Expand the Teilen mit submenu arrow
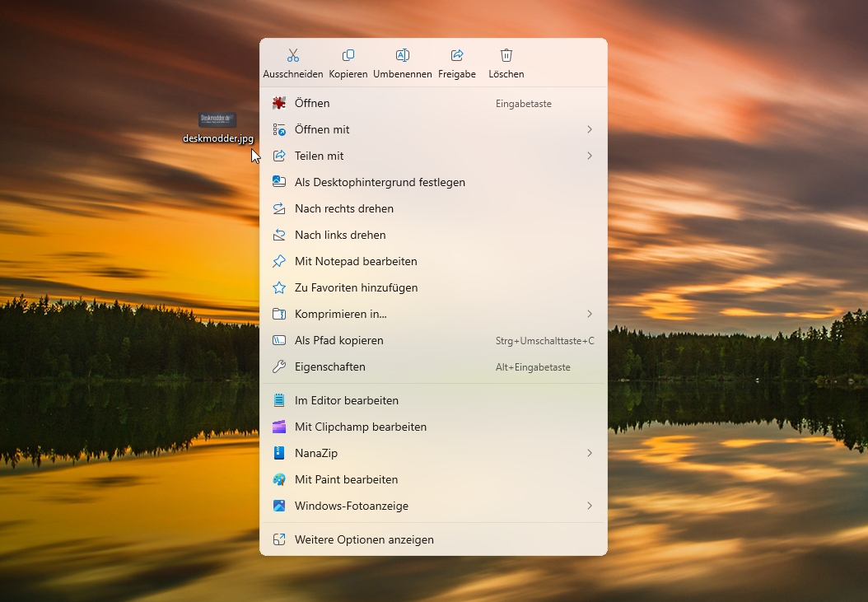868x602 pixels. click(590, 156)
